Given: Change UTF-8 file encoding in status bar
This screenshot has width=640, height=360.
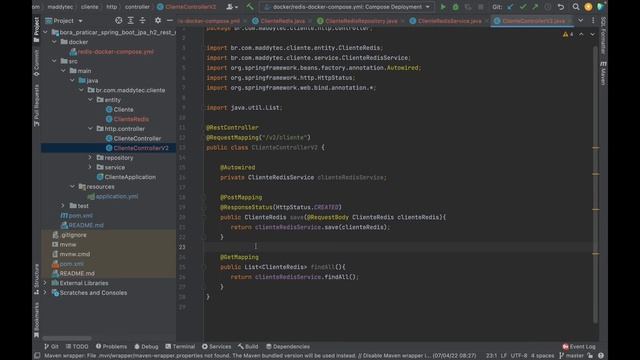Looking at the screenshot, I should (518, 356).
